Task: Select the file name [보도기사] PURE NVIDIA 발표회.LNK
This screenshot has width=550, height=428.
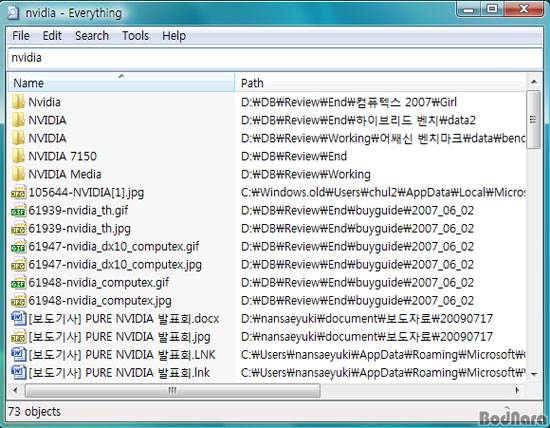Action: pos(122,355)
